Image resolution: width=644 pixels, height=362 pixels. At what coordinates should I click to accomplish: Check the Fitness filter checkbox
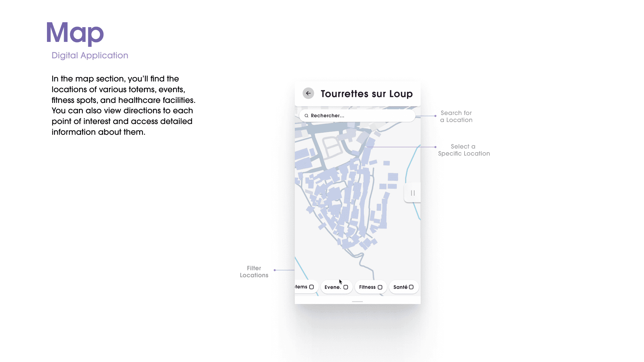pos(380,287)
